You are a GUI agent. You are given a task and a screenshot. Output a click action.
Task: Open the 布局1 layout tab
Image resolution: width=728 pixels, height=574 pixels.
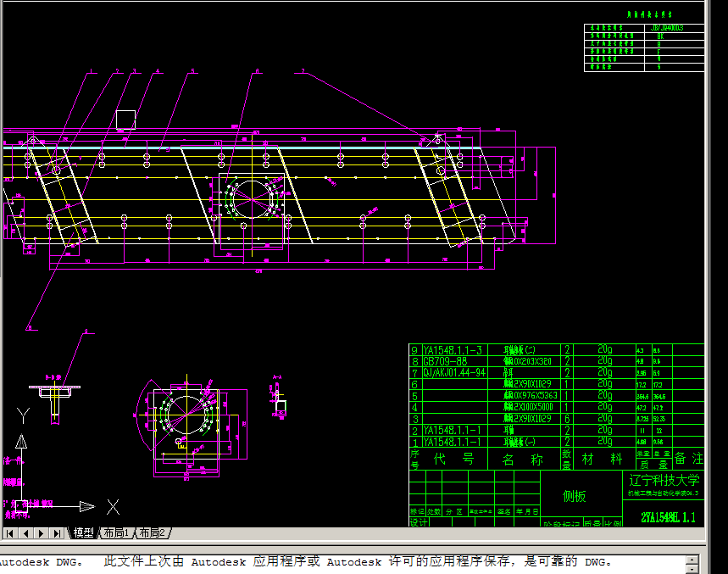115,532
